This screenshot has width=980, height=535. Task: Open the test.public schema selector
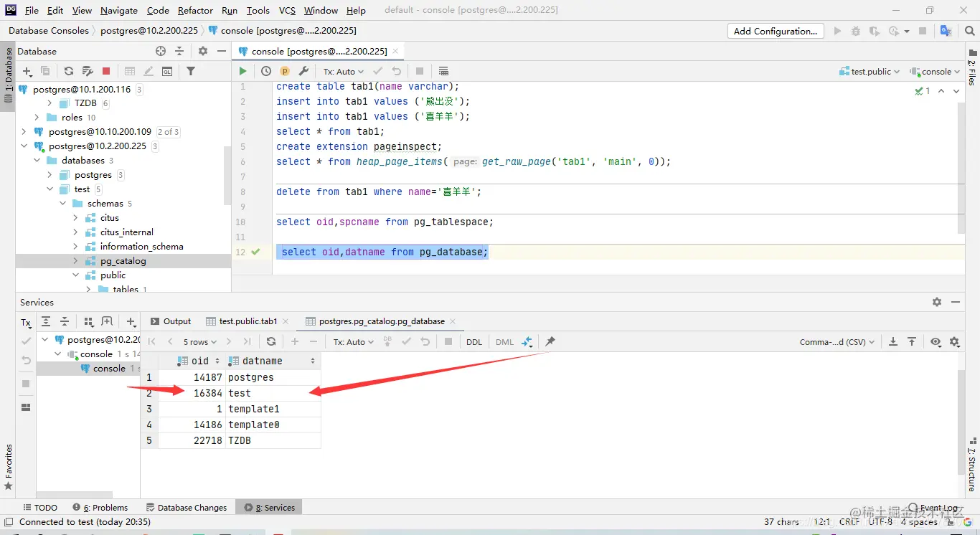(x=870, y=71)
